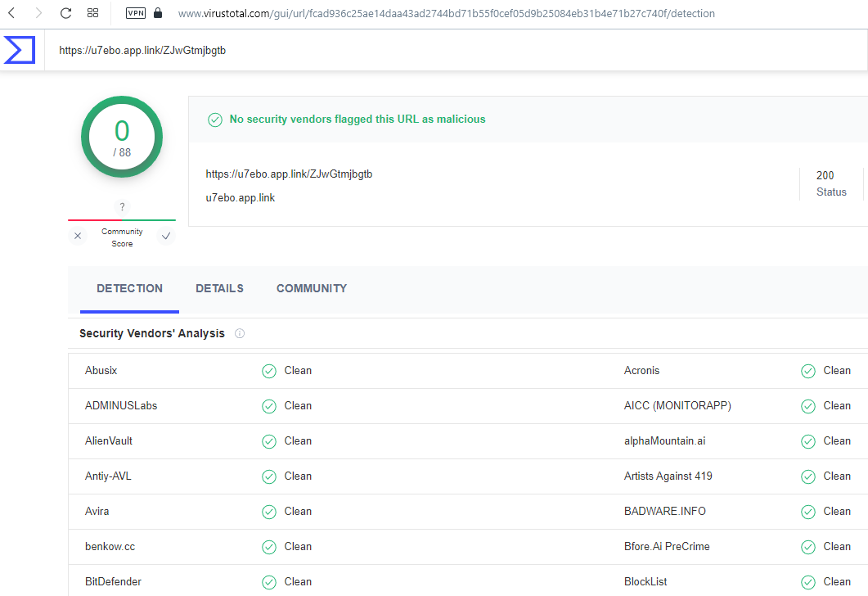Click the Clean result text for Acronis
868x596 pixels.
(x=836, y=371)
